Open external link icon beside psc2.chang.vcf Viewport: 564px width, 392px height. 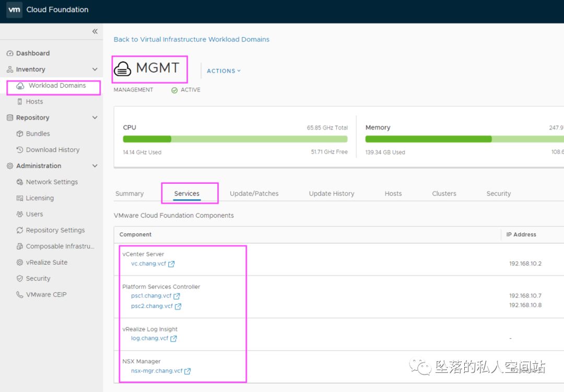178,306
